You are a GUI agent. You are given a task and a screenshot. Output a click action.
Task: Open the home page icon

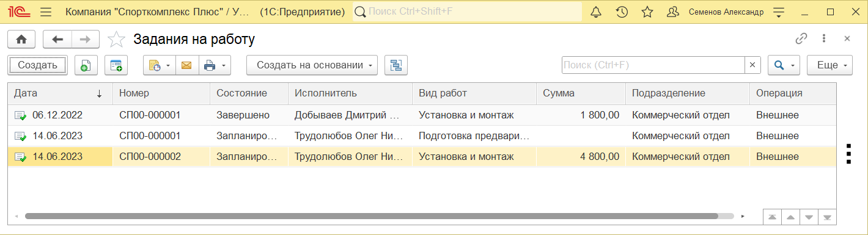(21, 40)
